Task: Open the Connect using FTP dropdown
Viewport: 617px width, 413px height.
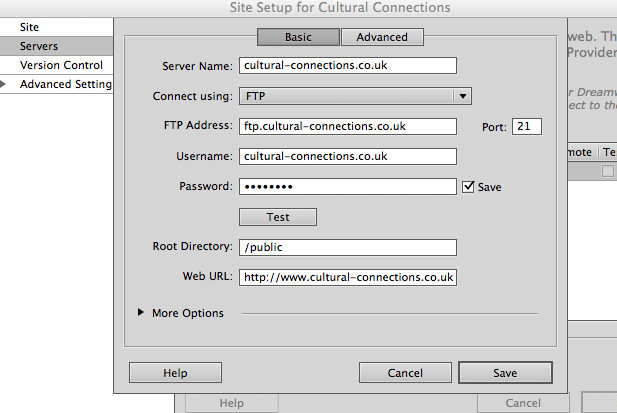Action: click(355, 97)
